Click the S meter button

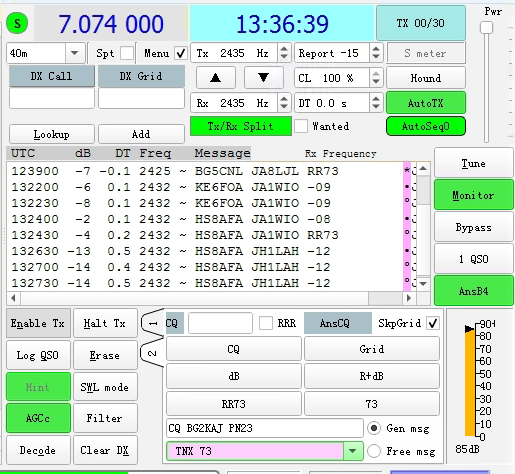(x=426, y=53)
